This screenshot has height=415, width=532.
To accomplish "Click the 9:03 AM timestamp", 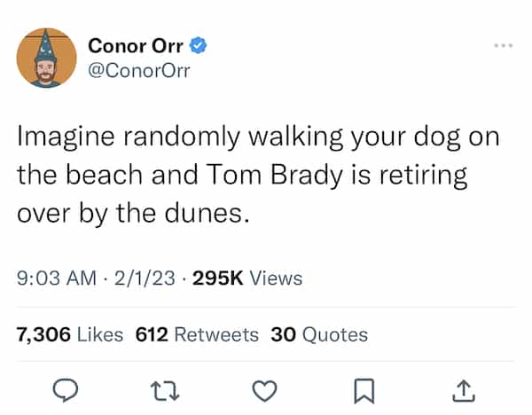I will pos(56,278).
